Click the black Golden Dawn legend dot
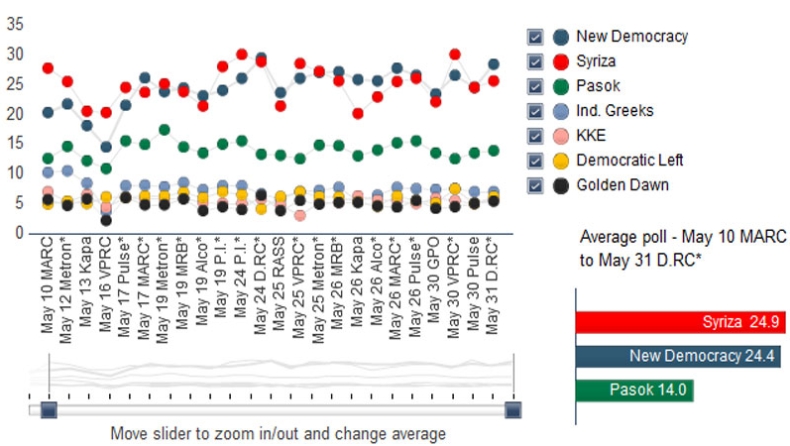Viewport: 790px width, 446px height. coord(561,185)
